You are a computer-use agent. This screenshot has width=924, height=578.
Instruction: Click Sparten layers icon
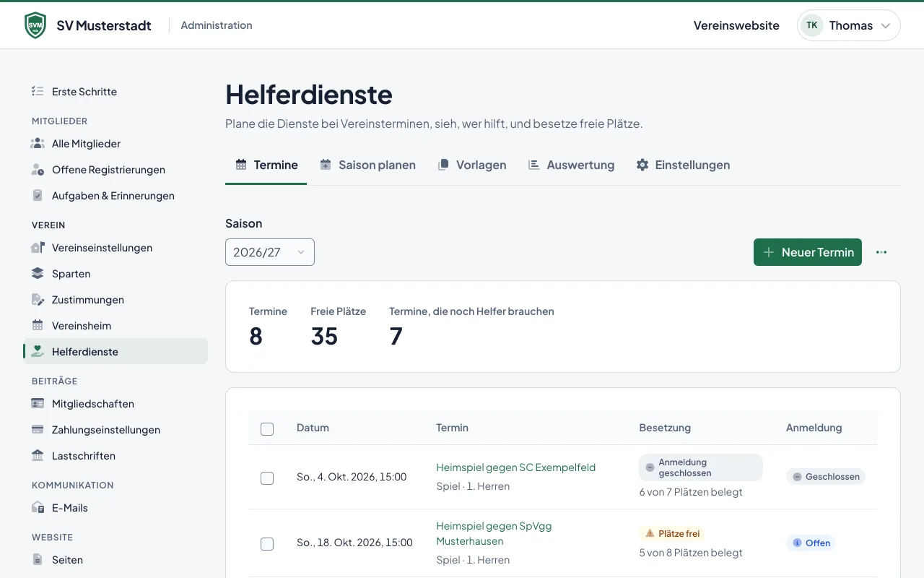click(x=38, y=274)
